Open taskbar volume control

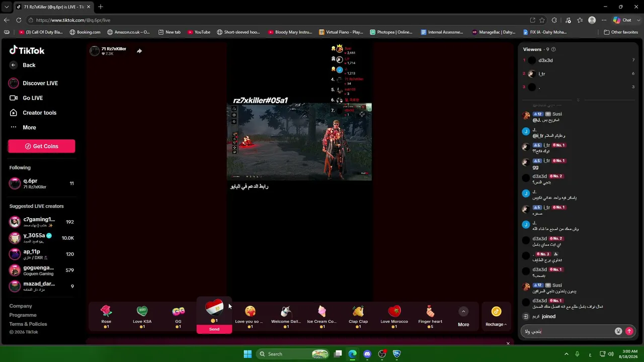[x=610, y=354]
